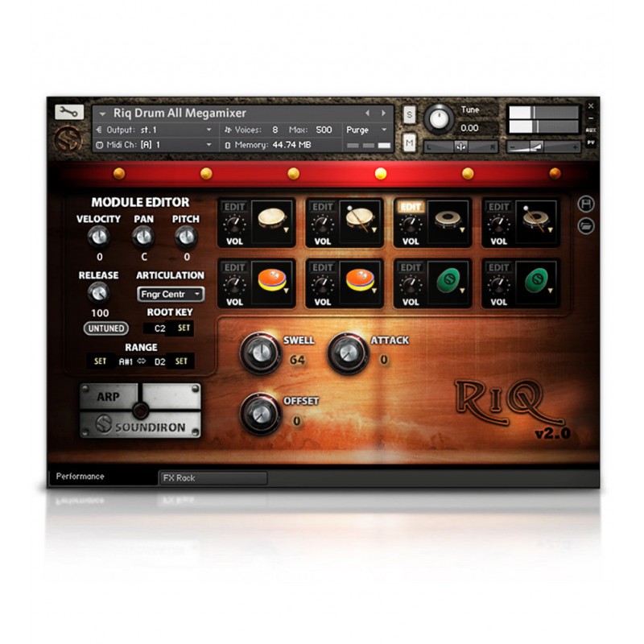
Task: Click the save preset floppy disk icon
Action: pyautogui.click(x=585, y=204)
